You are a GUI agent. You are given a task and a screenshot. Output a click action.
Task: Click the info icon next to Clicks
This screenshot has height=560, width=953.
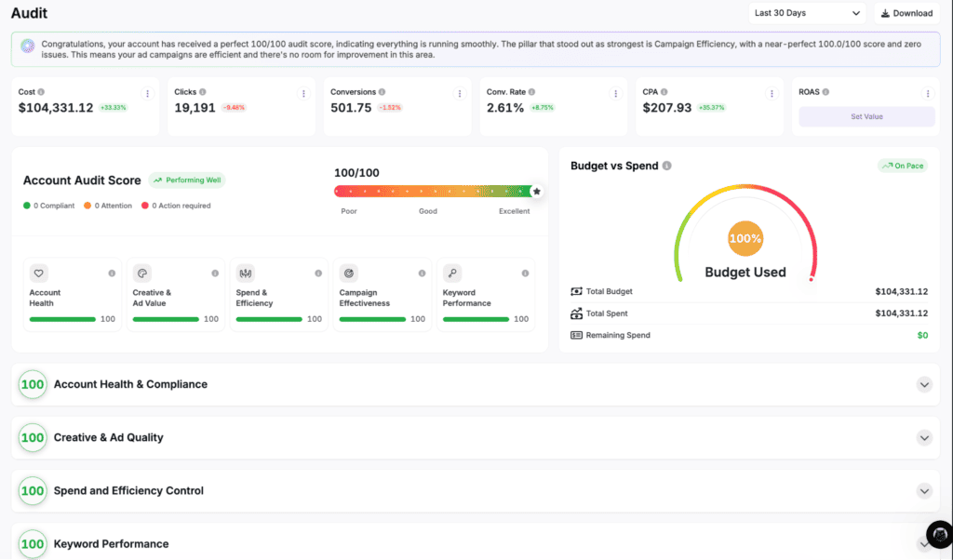click(x=203, y=92)
